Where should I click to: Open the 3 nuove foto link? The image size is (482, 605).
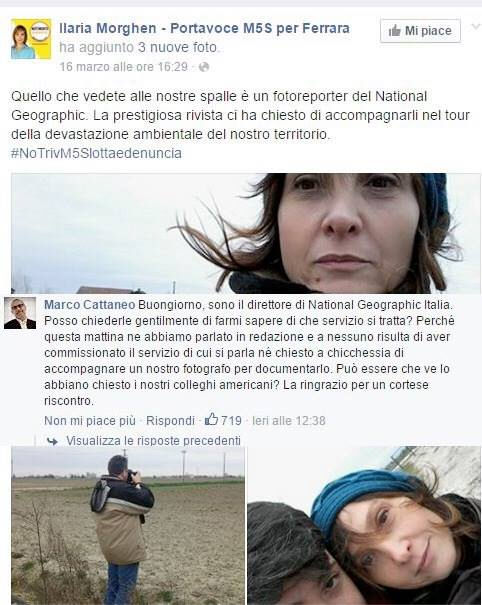(x=177, y=47)
